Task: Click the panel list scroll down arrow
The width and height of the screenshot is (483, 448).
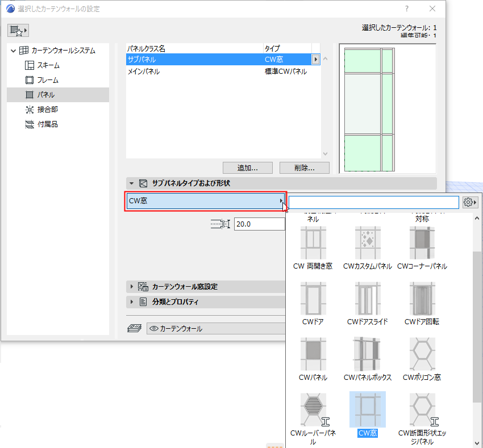Action: 325,154
